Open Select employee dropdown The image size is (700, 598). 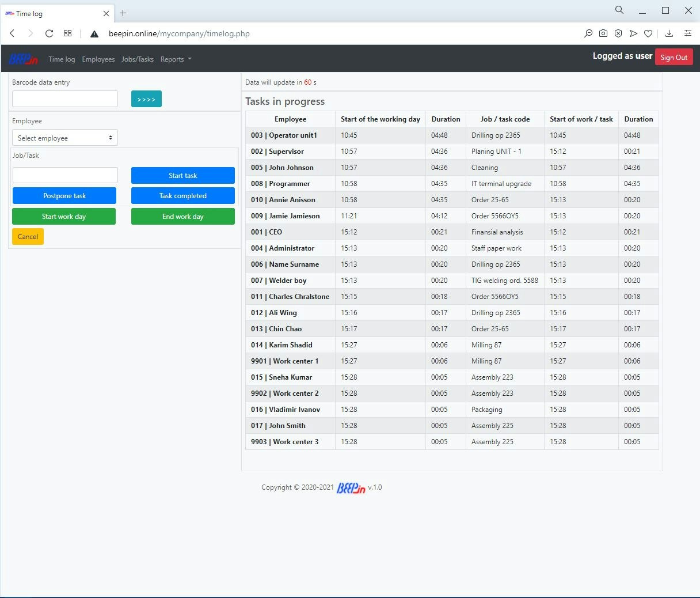coord(65,138)
